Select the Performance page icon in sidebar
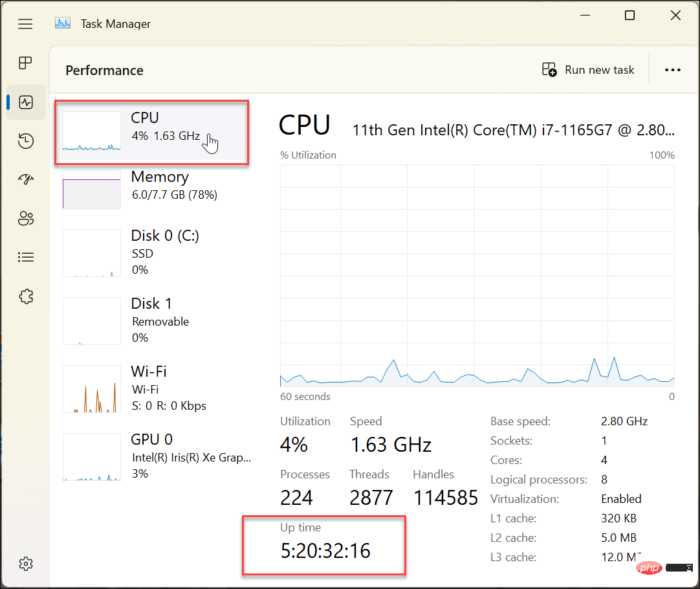The height and width of the screenshot is (589, 700). coord(26,102)
